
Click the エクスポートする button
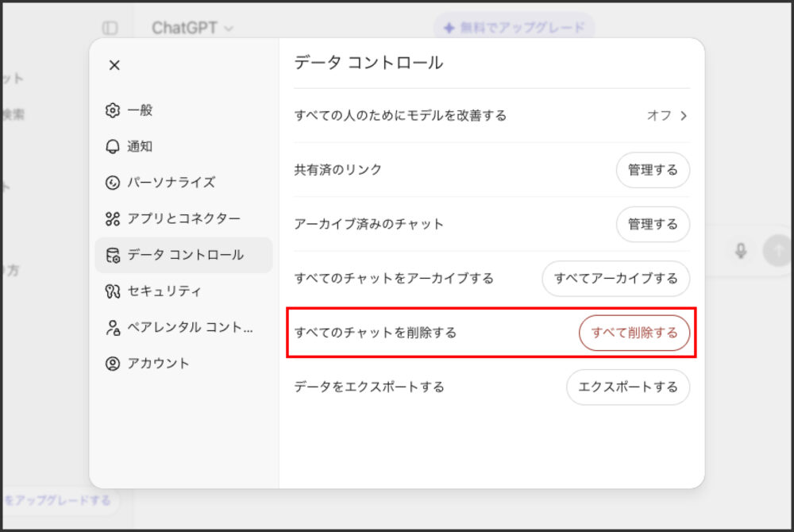pos(628,387)
